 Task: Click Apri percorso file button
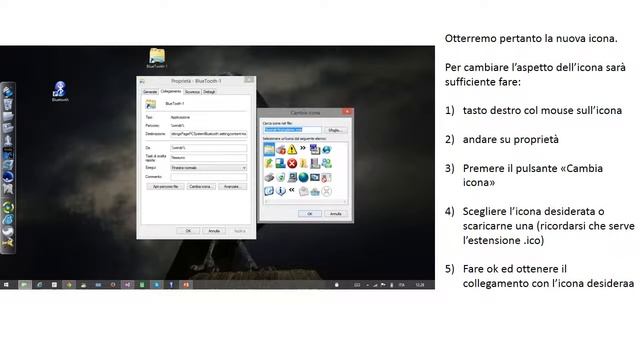click(165, 187)
